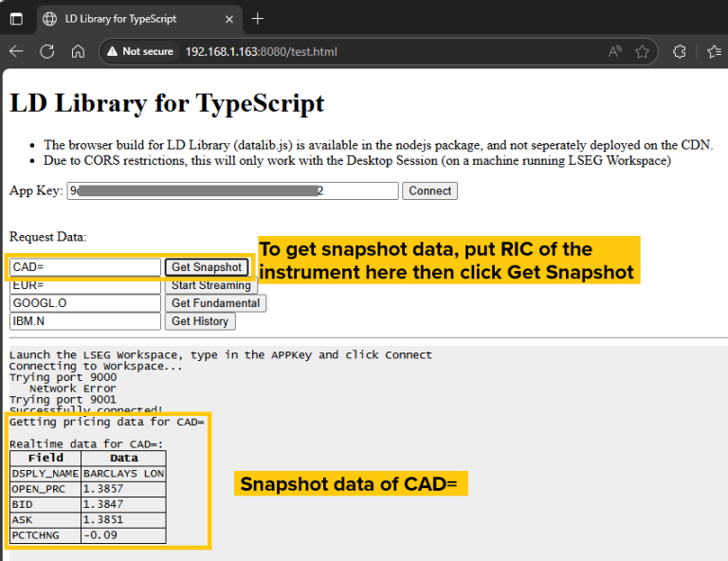This screenshot has width=728, height=561.
Task: Click the 1.3851 value cell
Action: pos(123,519)
